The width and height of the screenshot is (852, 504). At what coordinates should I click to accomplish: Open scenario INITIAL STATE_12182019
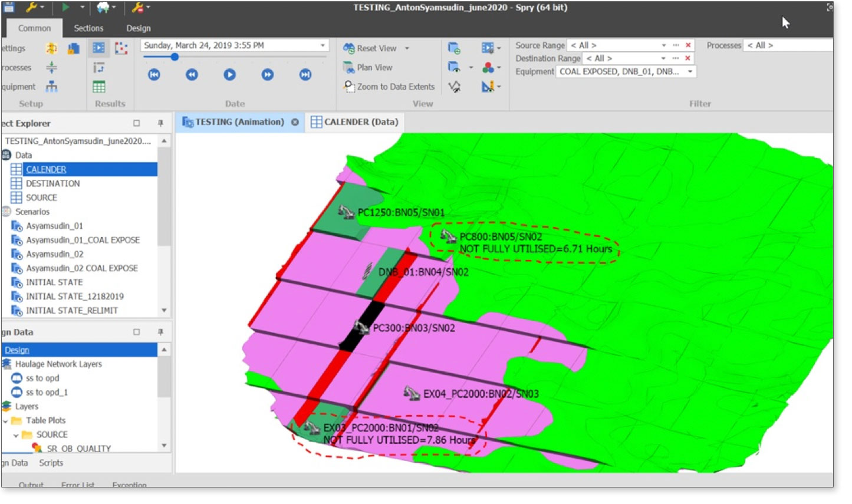(x=74, y=297)
